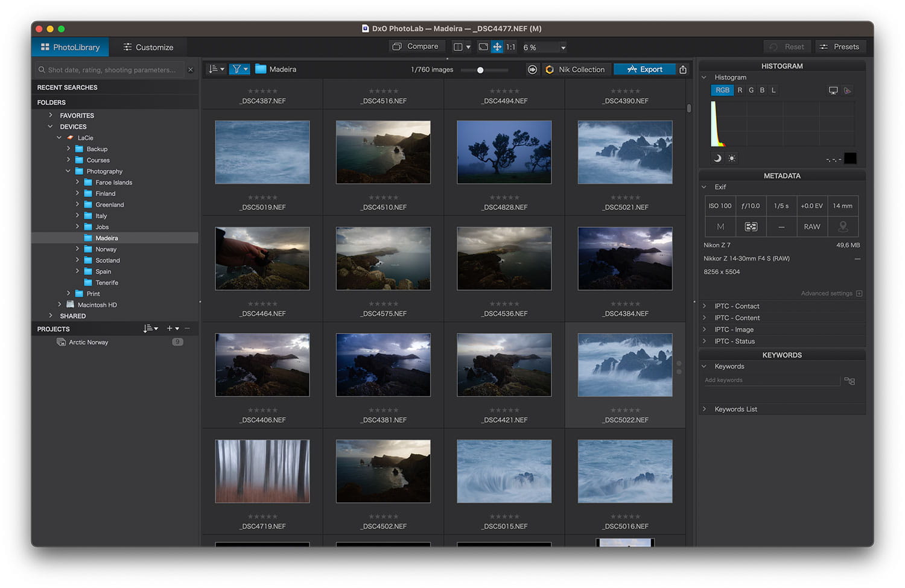Open the keyword hierarchy icon
The image size is (905, 588).
coord(849,381)
